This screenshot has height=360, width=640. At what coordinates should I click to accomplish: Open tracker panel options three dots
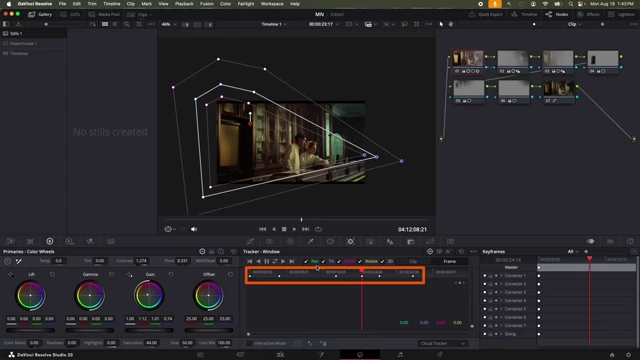(x=473, y=251)
